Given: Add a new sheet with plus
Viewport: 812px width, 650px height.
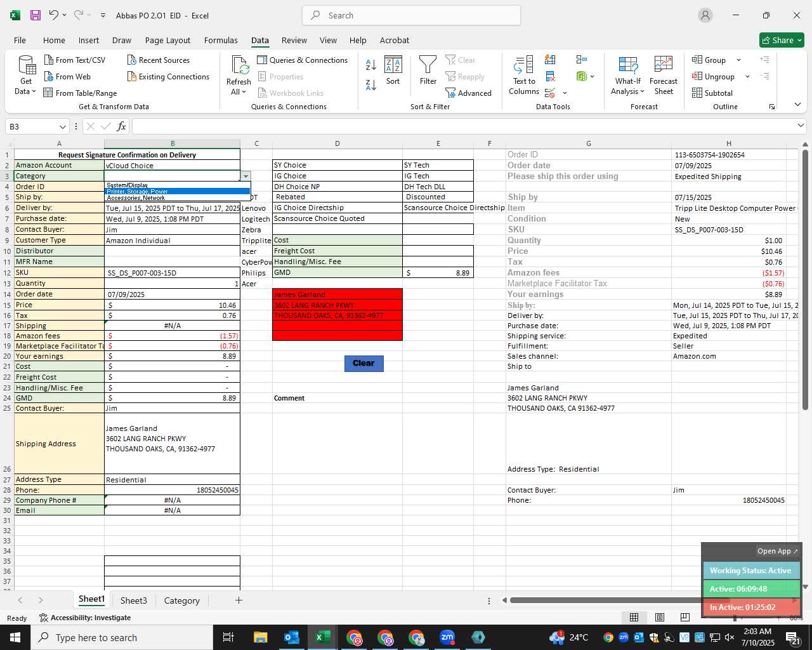Looking at the screenshot, I should (x=239, y=600).
